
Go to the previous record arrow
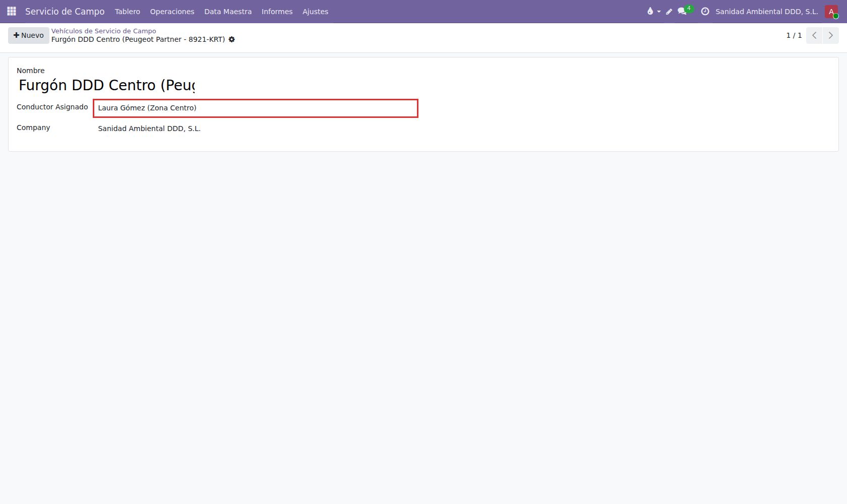coord(814,35)
